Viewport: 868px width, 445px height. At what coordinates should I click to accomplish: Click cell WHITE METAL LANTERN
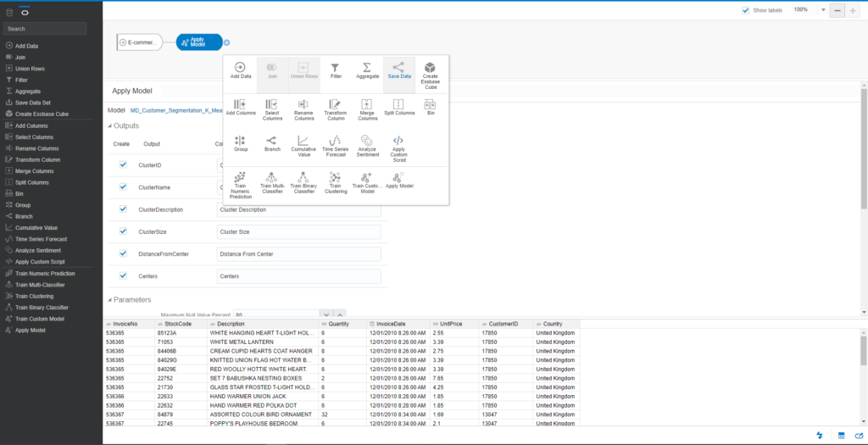click(263, 342)
